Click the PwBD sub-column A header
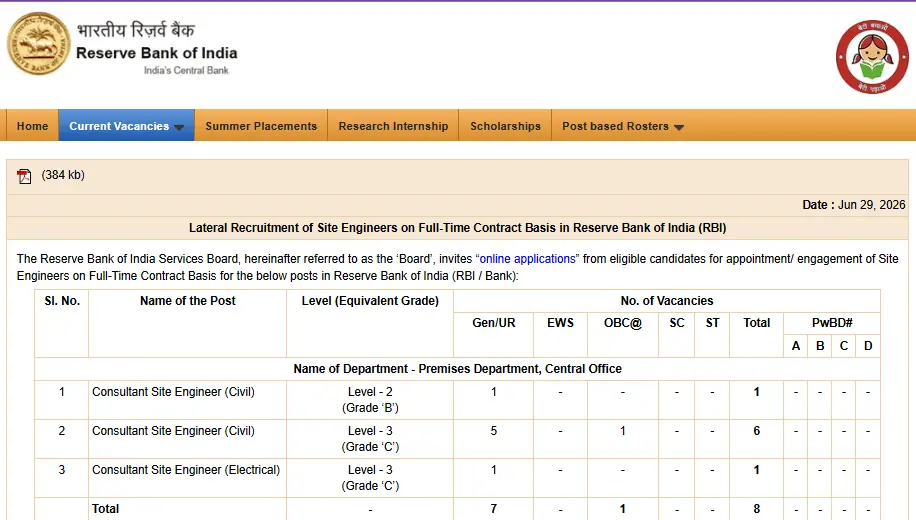This screenshot has height=520, width=916. [796, 346]
